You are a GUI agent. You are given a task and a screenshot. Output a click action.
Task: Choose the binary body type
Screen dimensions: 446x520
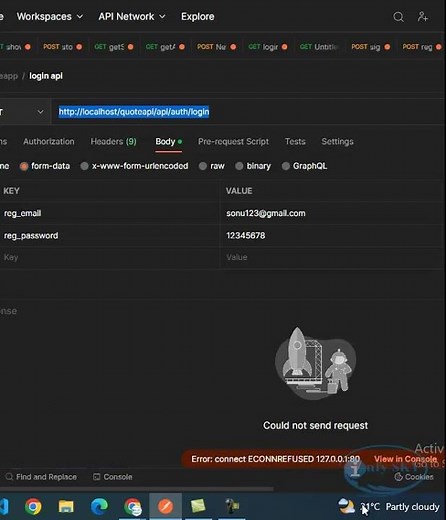point(253,166)
